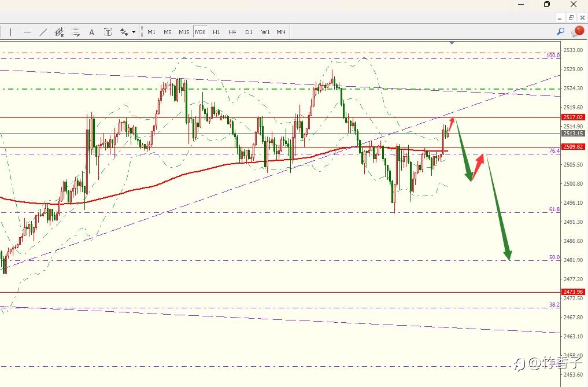Select the trendline drawing tool
Image resolution: width=588 pixels, height=387 pixels.
tap(43, 32)
